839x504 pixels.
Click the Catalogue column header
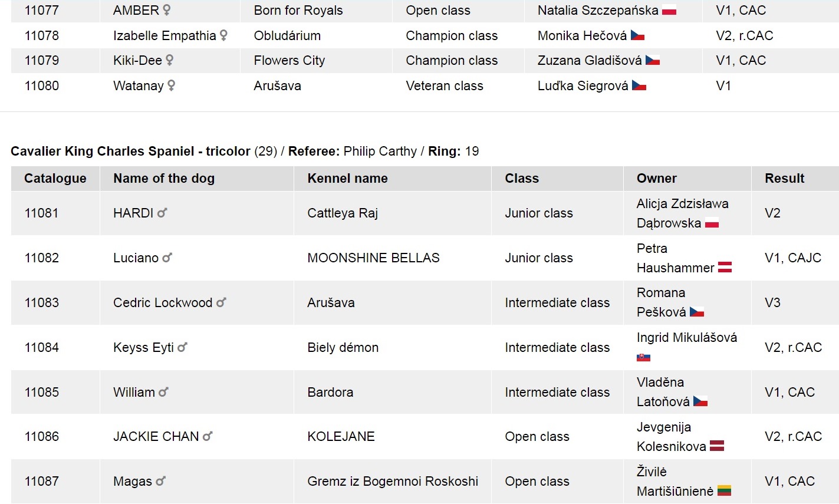(55, 179)
